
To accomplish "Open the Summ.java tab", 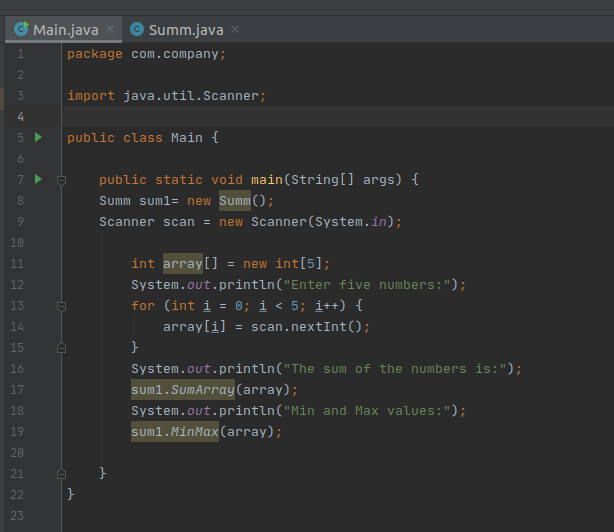I will coord(184,30).
